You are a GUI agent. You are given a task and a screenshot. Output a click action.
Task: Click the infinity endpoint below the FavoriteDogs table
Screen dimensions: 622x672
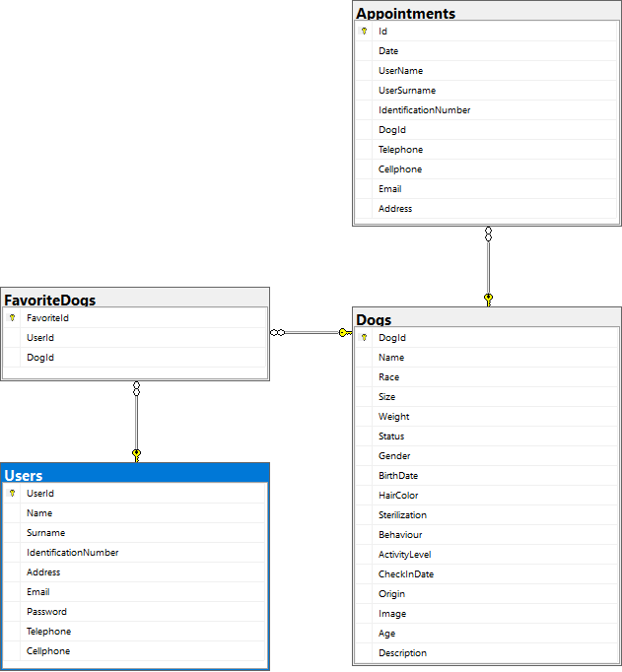(x=136, y=388)
